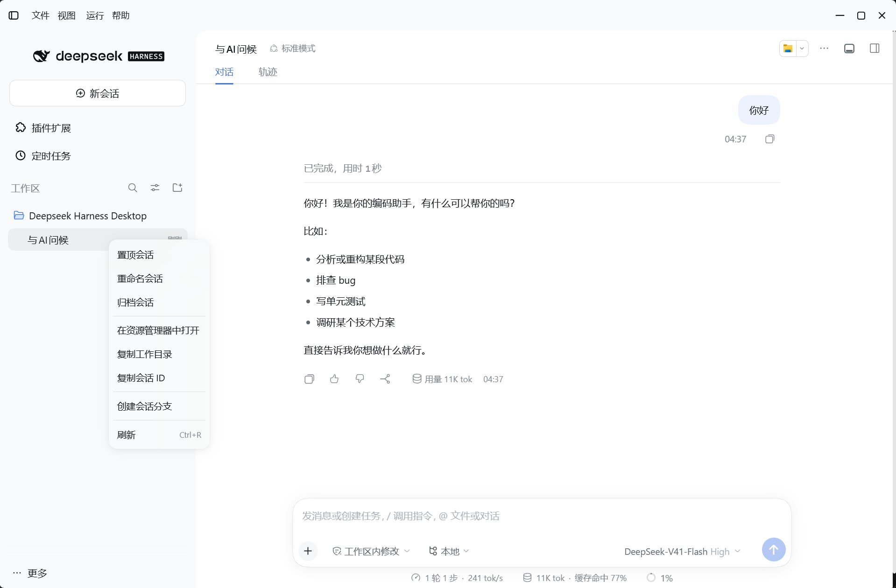The image size is (896, 588).
Task: Give the reply a thumbs down
Action: coord(360,379)
